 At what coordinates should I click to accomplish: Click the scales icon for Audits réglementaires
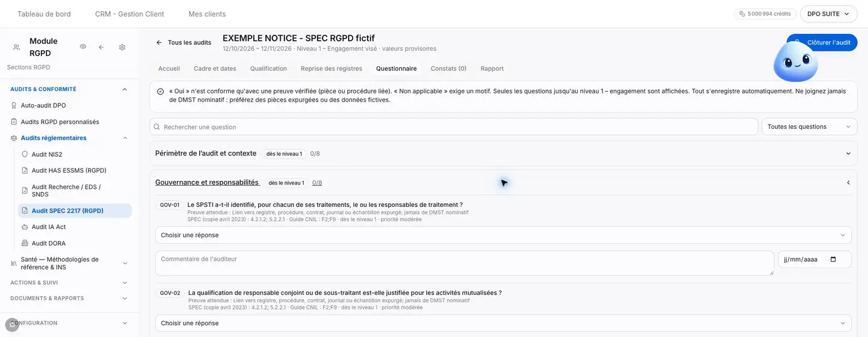tap(14, 138)
